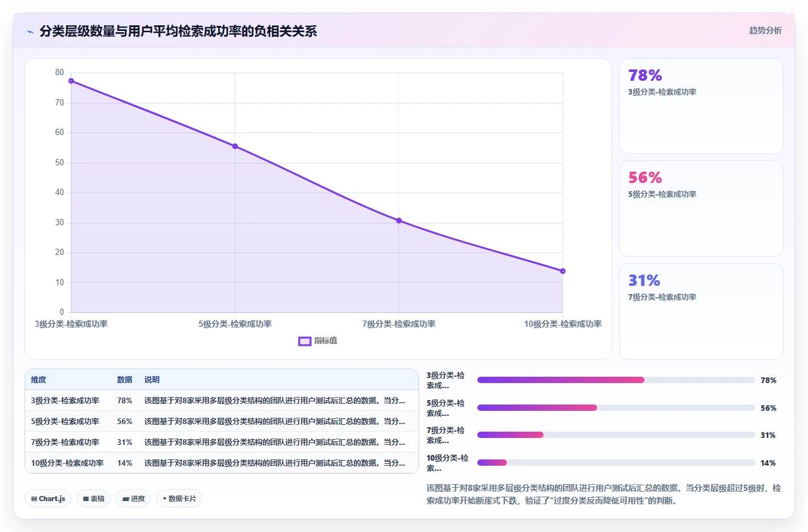Viewport: 808px width, 532px height.
Task: Click the summary paragraph below progress bars
Action: (x=604, y=495)
